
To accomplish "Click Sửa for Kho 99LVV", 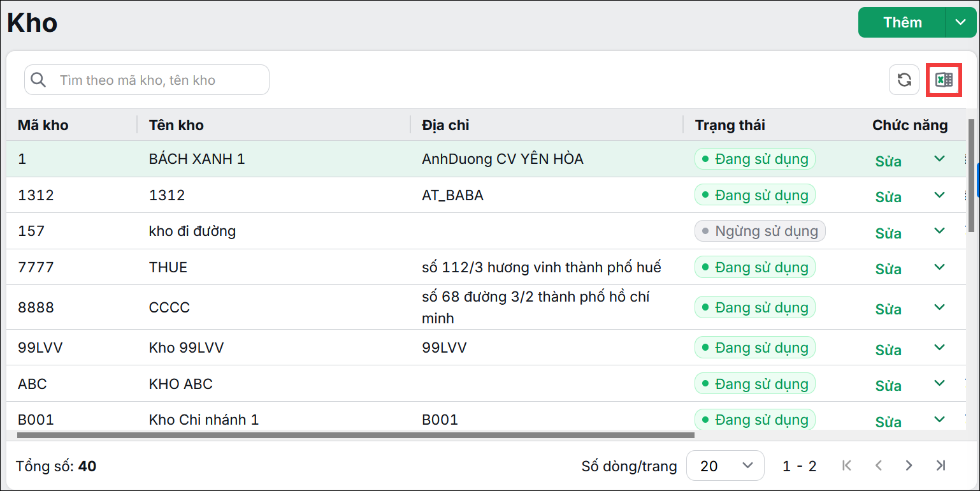I will (888, 349).
